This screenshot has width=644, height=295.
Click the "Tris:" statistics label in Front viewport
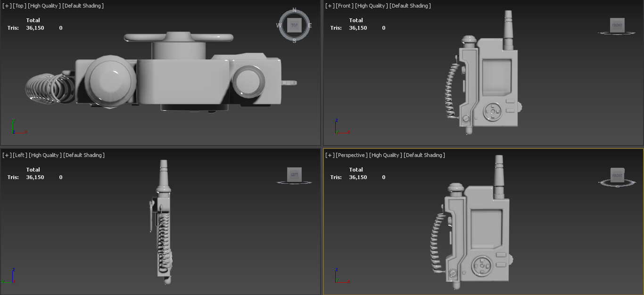tap(336, 28)
